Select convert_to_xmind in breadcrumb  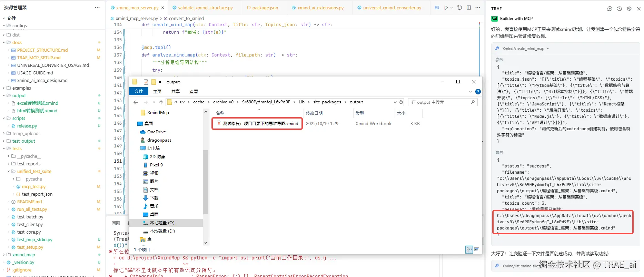(x=186, y=18)
